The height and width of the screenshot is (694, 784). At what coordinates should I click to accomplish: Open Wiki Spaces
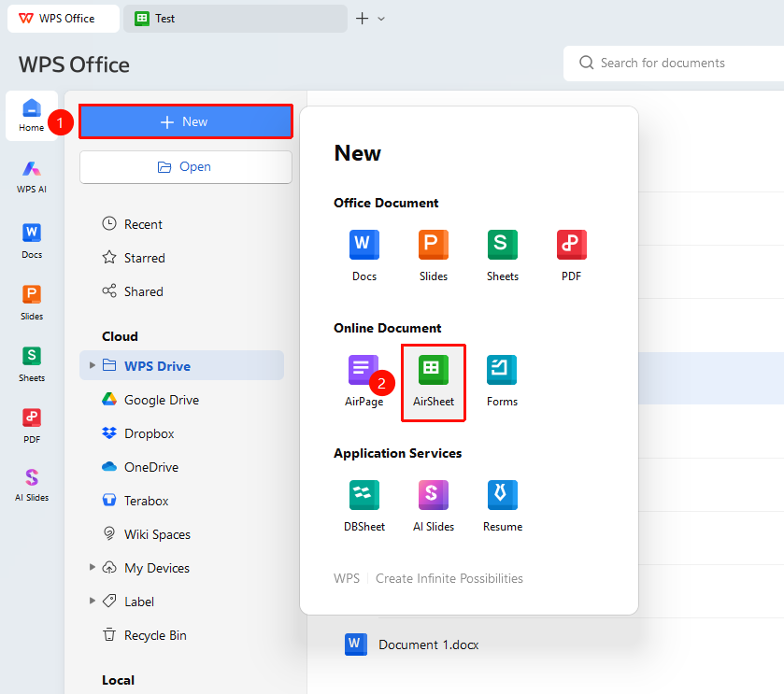[146, 534]
